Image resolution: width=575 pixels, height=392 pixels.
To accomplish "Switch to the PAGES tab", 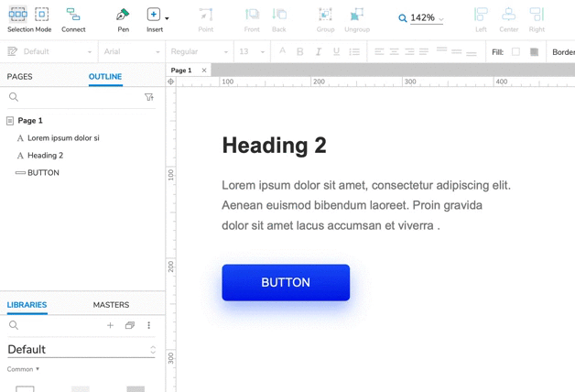I will (x=19, y=77).
